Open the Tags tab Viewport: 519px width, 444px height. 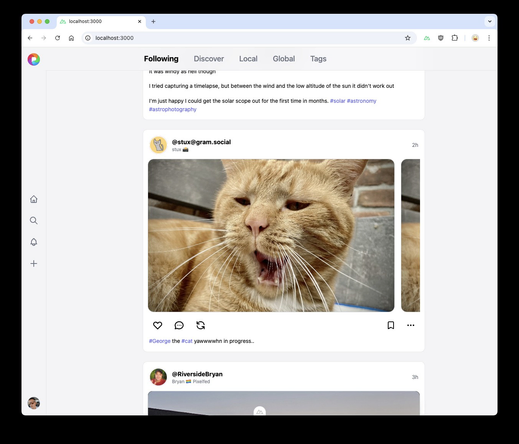click(318, 59)
